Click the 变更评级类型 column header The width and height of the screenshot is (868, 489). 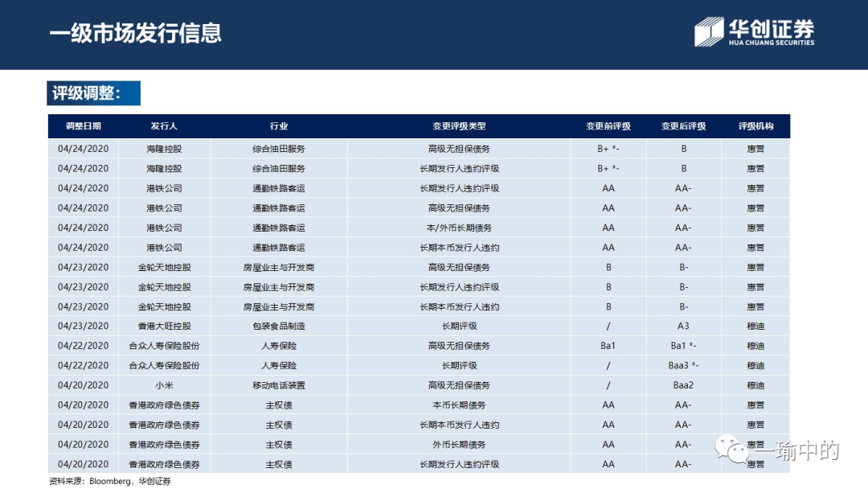[459, 126]
